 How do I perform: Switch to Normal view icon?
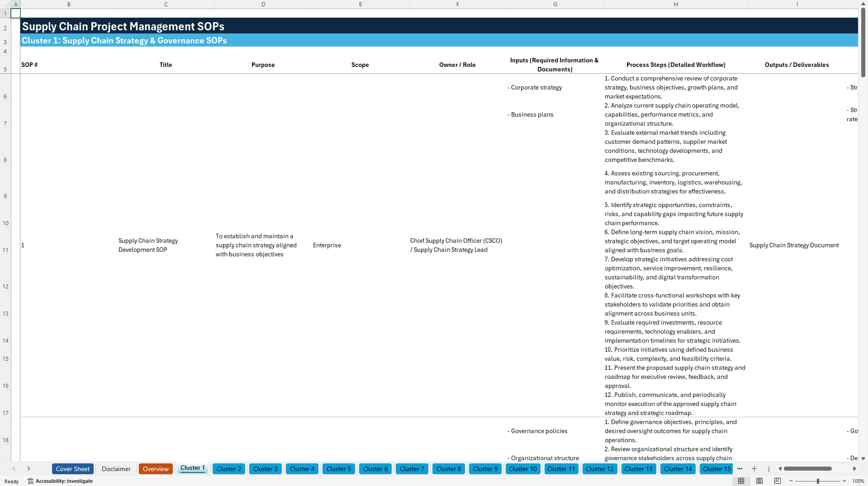coord(741,481)
